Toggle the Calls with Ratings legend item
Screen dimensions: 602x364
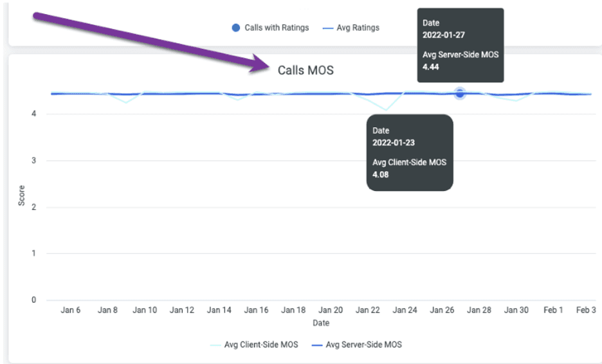tap(270, 28)
